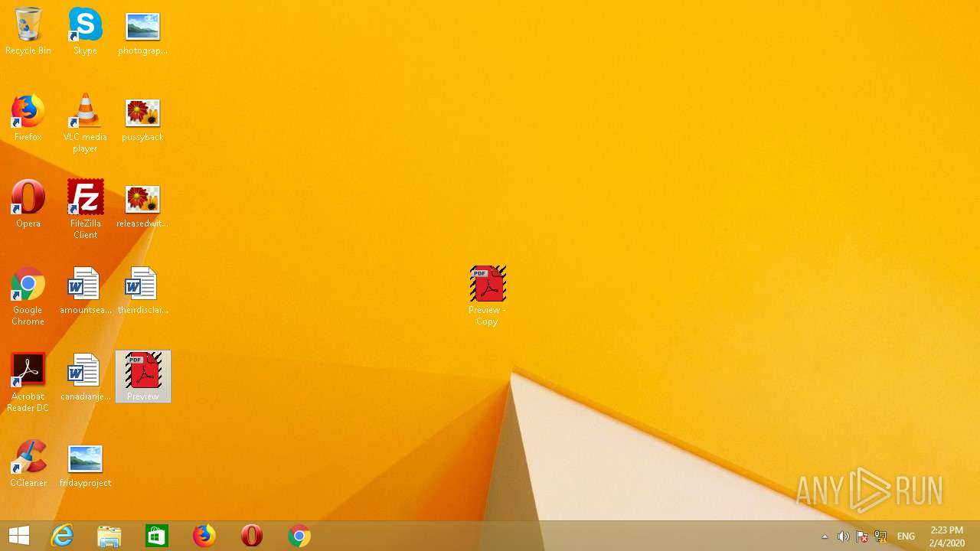Select the CCleaner desktop shortcut
The width and height of the screenshot is (980, 551).
pos(28,463)
